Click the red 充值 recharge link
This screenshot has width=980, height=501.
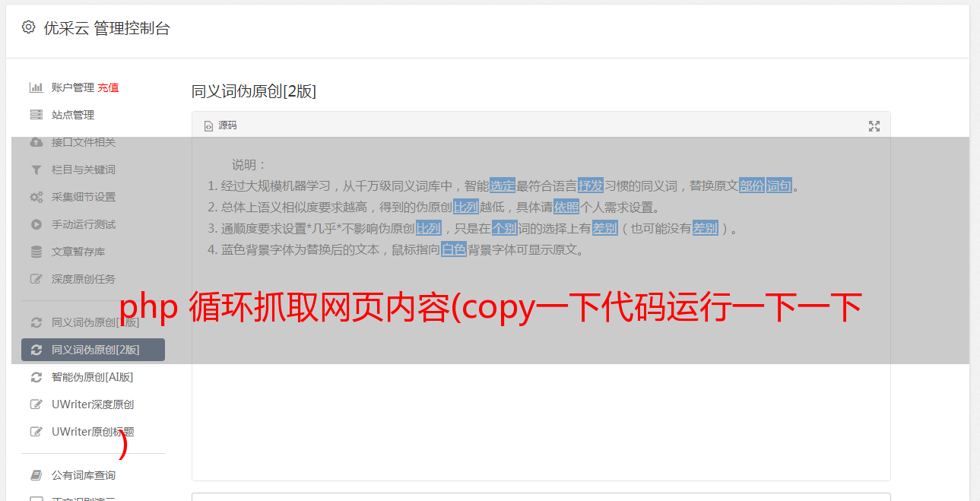tap(108, 87)
